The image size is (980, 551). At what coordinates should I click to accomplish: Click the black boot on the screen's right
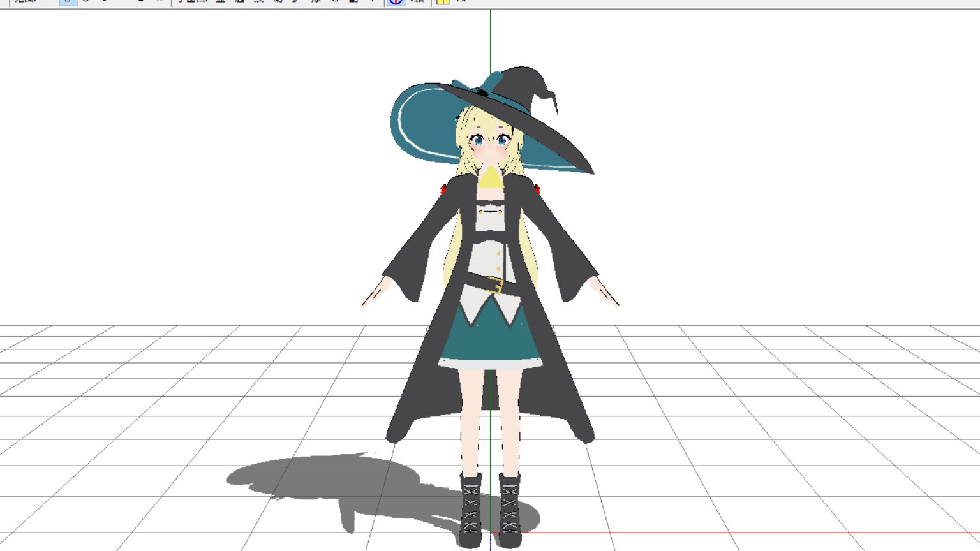(x=510, y=510)
